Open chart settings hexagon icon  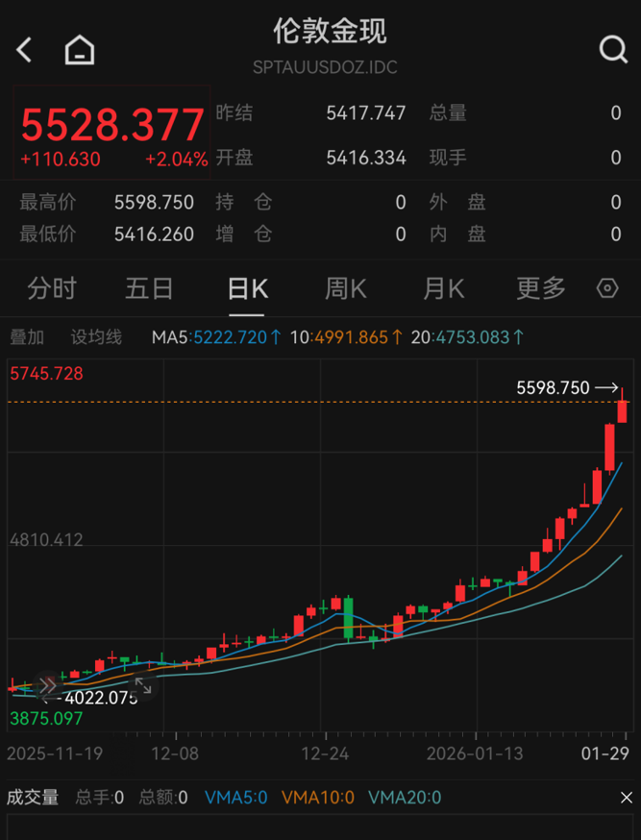pos(606,288)
